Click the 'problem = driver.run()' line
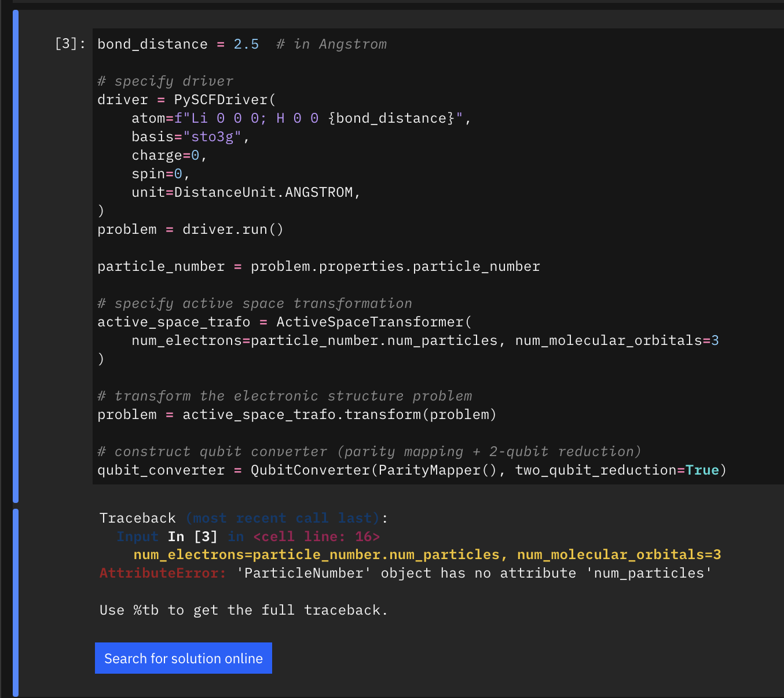The image size is (784, 698). tap(190, 229)
